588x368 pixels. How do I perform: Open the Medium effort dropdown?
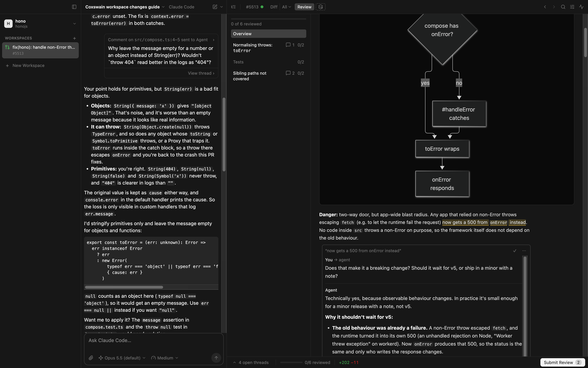click(165, 358)
